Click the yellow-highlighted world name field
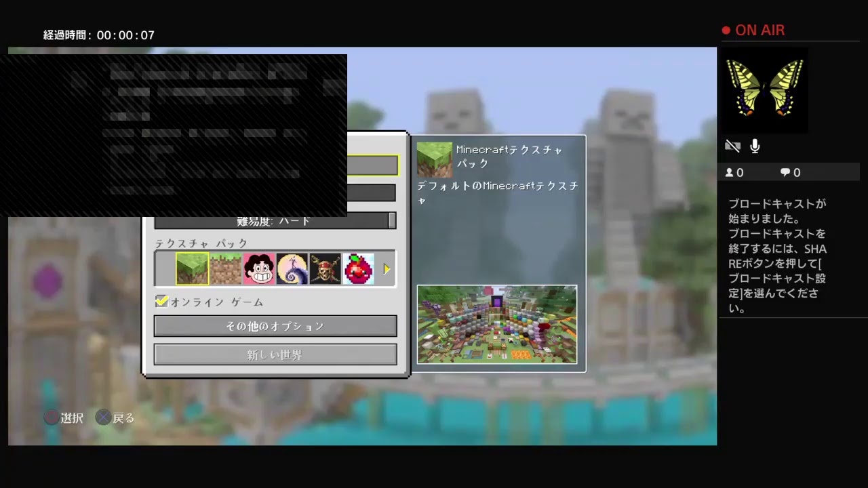 tap(372, 165)
